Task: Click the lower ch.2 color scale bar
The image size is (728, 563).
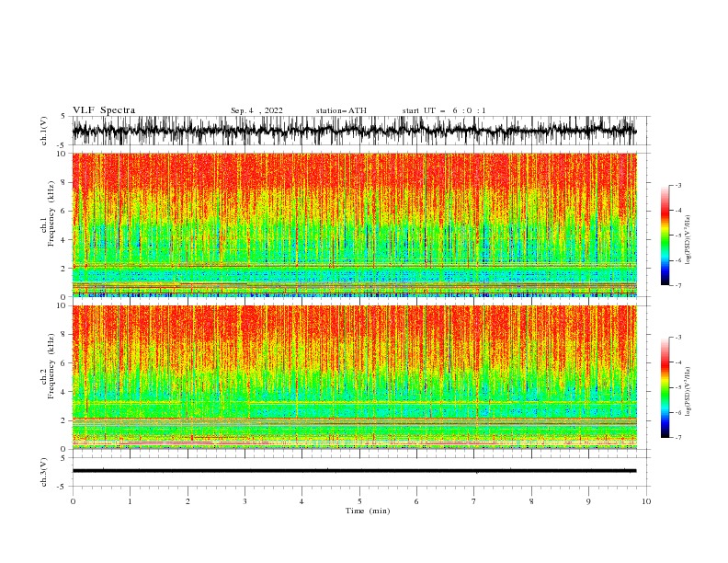Action: [665, 387]
